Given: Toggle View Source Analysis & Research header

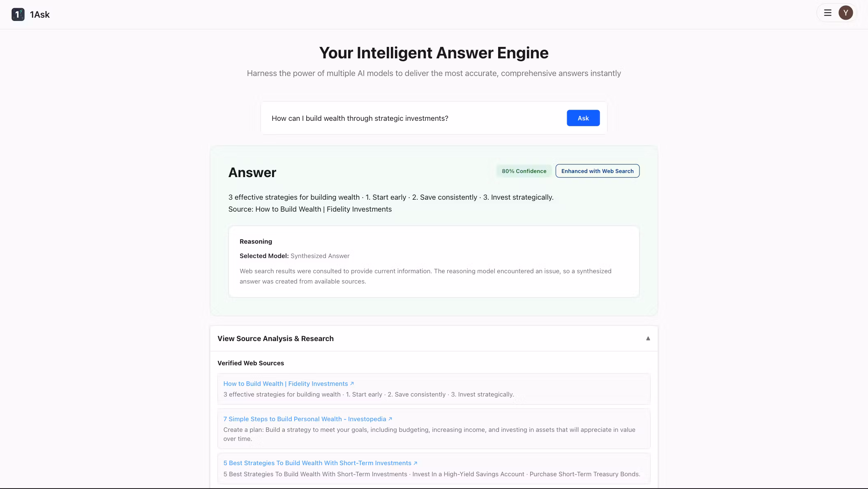Looking at the screenshot, I should click(275, 338).
